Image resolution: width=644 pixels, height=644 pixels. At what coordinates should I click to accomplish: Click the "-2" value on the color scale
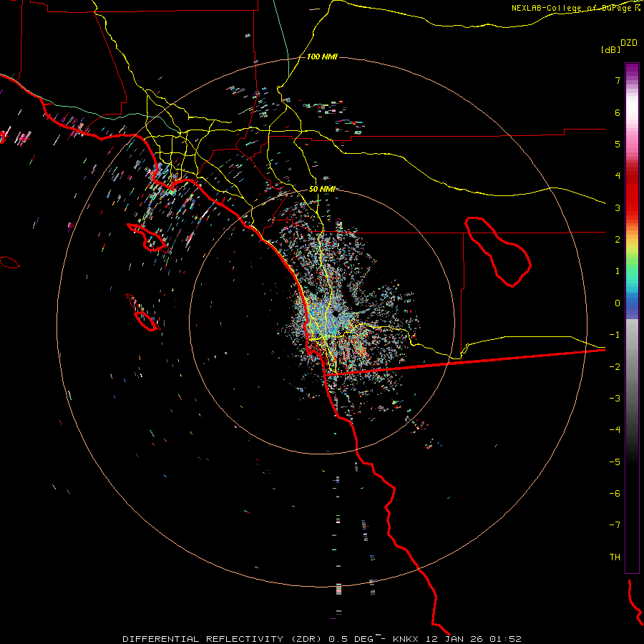coord(615,367)
